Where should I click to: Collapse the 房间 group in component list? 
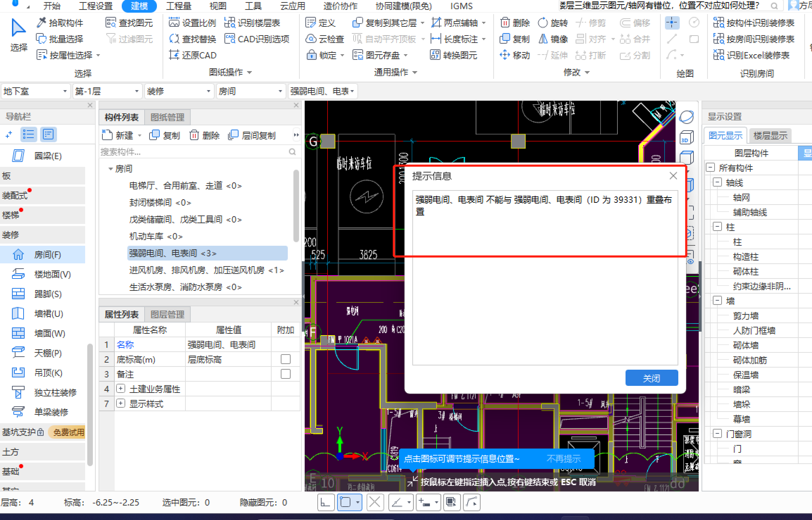tap(110, 169)
